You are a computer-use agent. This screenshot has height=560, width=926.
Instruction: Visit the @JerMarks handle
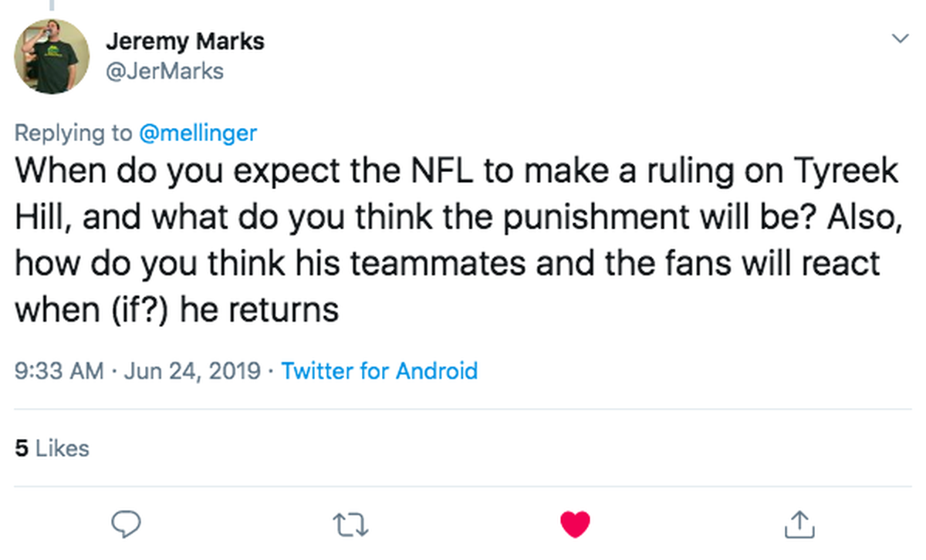click(164, 72)
